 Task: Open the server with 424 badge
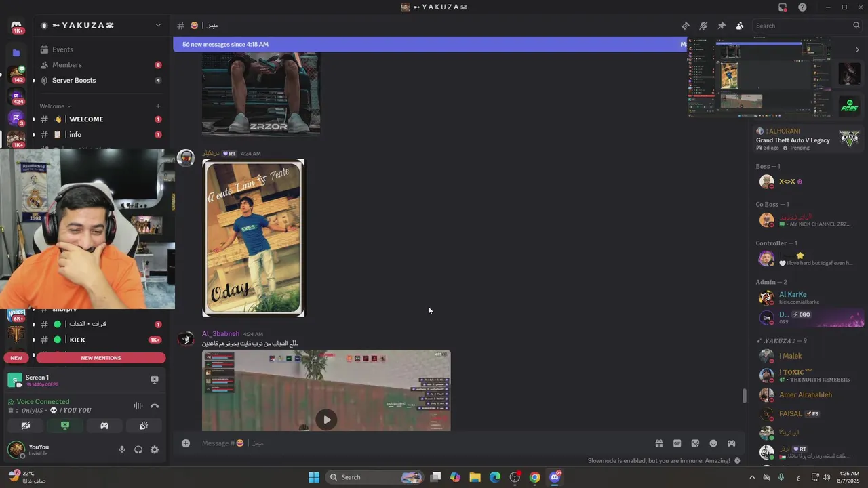16,97
